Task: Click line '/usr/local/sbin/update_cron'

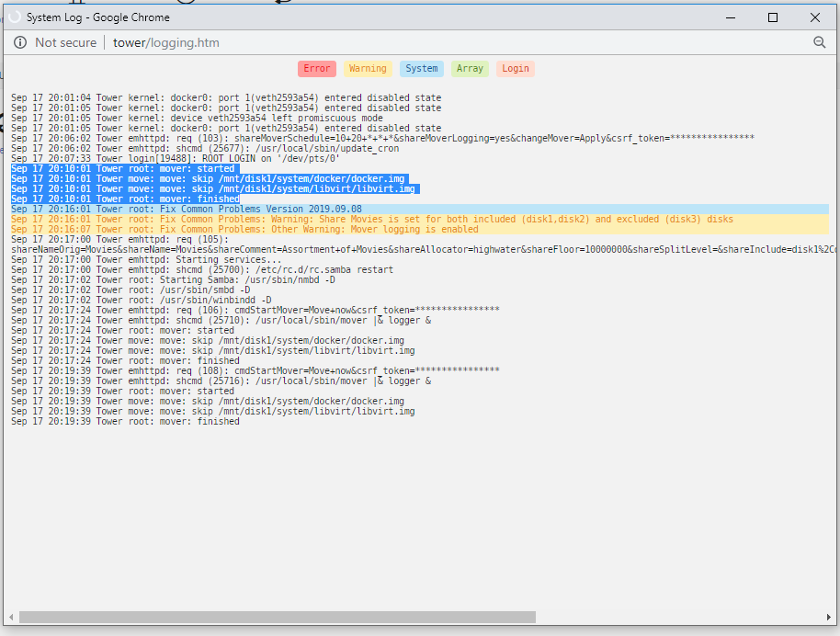Action: tap(205, 148)
